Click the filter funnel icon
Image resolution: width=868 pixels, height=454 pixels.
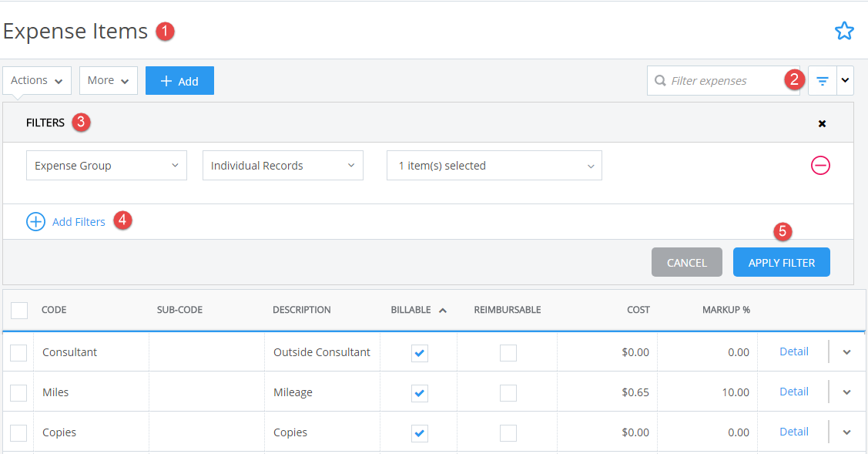click(x=822, y=80)
